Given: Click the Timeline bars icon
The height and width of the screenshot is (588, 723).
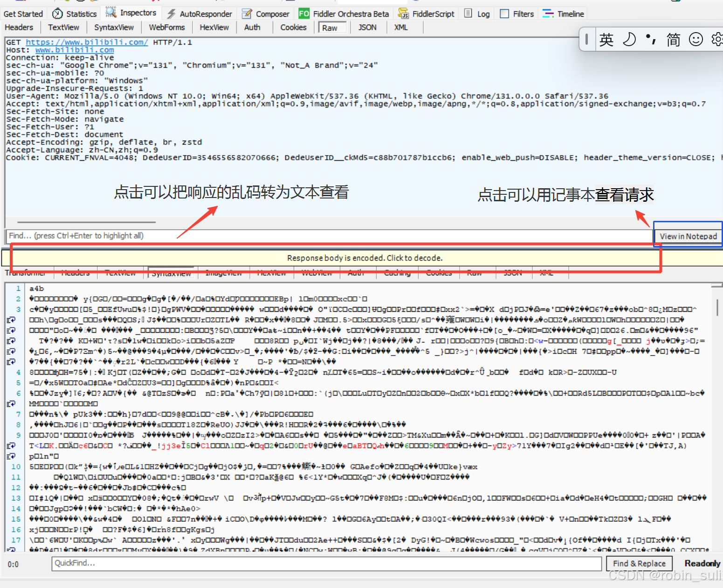Looking at the screenshot, I should [548, 14].
